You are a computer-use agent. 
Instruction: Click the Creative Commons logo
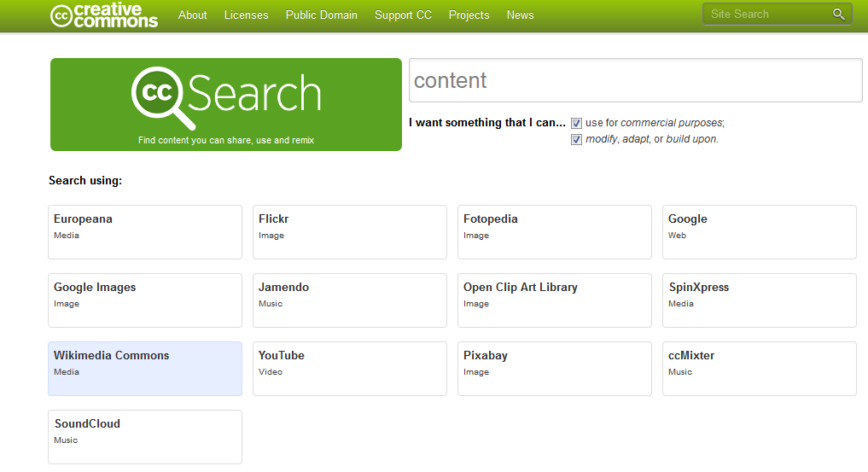click(104, 15)
